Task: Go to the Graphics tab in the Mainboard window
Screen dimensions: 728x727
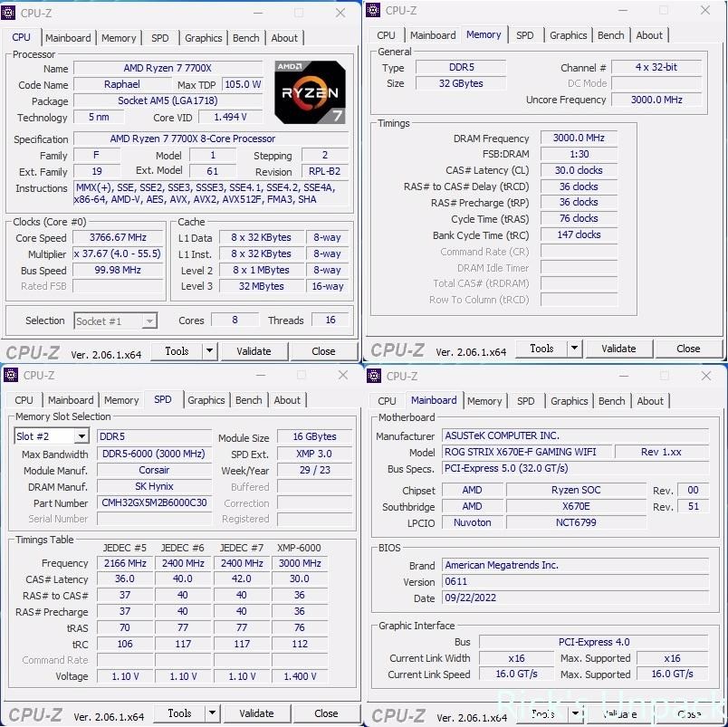Action: pyautogui.click(x=570, y=401)
